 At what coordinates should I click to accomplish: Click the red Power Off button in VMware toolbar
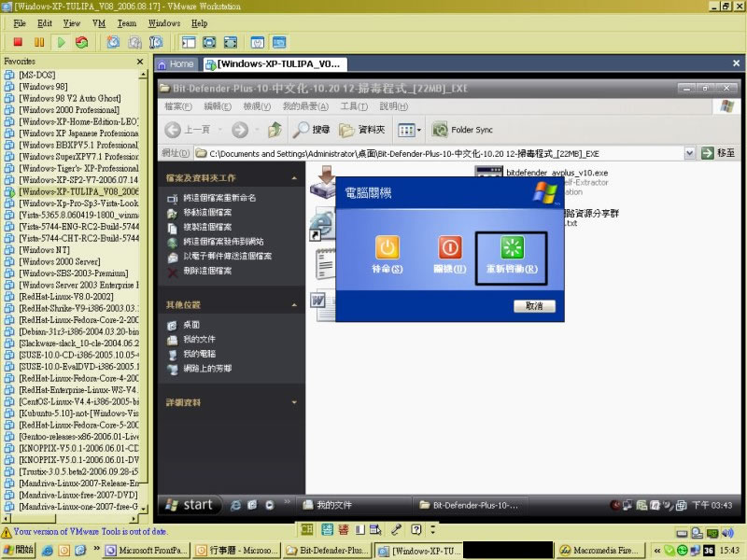[x=18, y=42]
